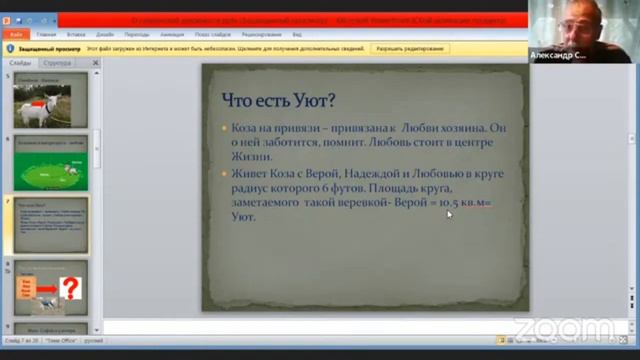Click the notes pane scroll up arrow
The height and width of the screenshot is (360, 640).
pos(631,323)
